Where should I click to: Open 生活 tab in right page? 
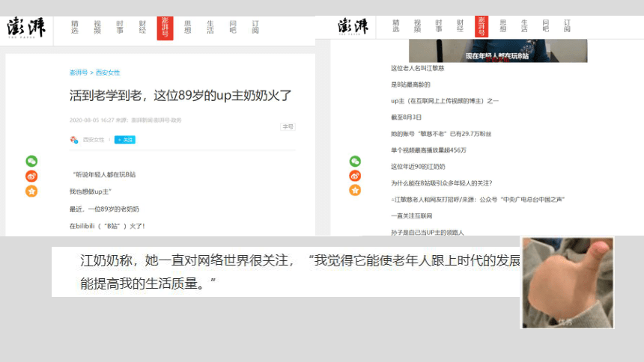pyautogui.click(x=524, y=26)
